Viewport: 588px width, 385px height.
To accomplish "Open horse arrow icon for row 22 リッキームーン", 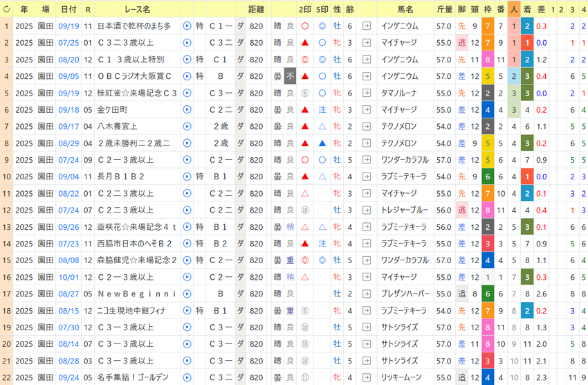I will [x=367, y=377].
